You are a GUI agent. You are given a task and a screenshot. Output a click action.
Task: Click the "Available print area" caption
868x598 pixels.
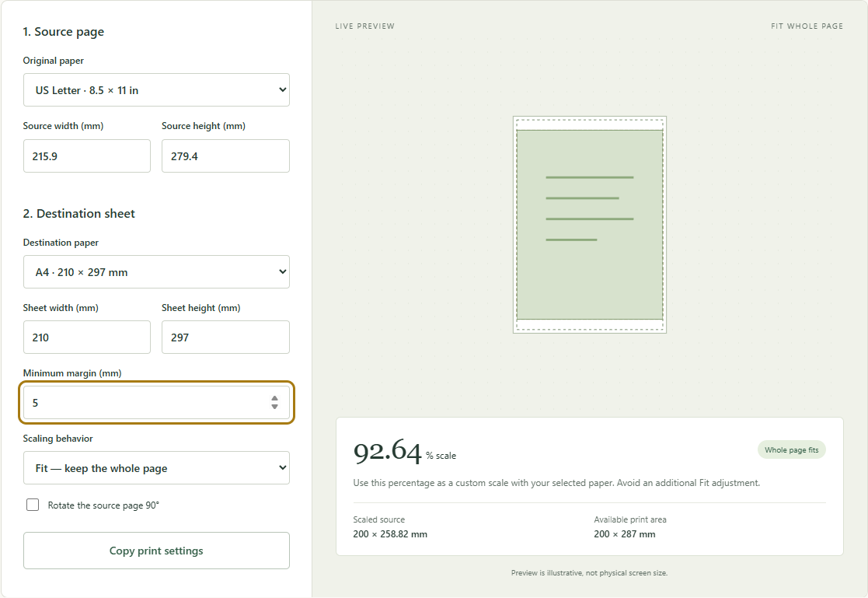pyautogui.click(x=630, y=520)
